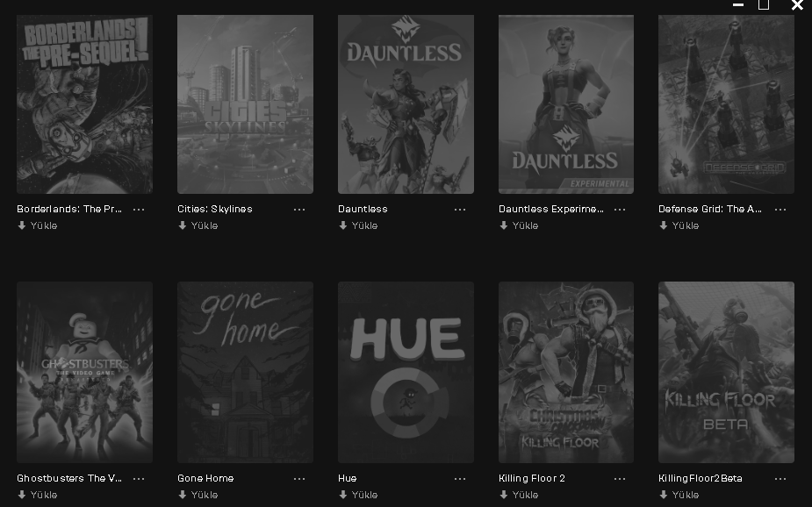The width and height of the screenshot is (812, 507).
Task: Open options menu for Borderlands: The Pre-Sequel
Action: pyautogui.click(x=139, y=210)
